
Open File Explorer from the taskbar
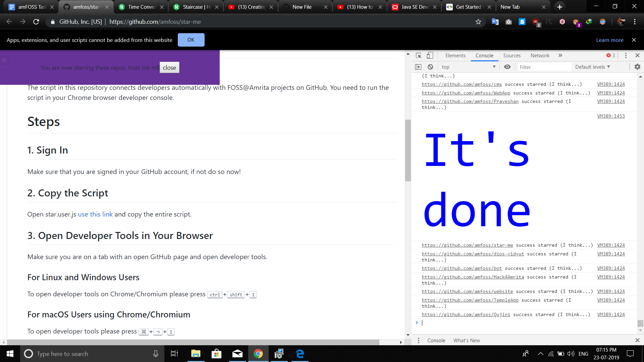coord(196,354)
